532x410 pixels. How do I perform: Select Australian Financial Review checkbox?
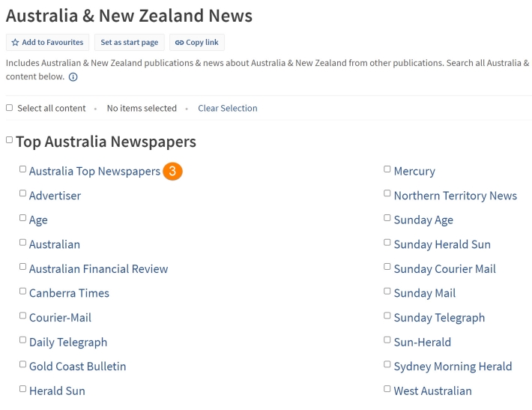[x=22, y=267]
